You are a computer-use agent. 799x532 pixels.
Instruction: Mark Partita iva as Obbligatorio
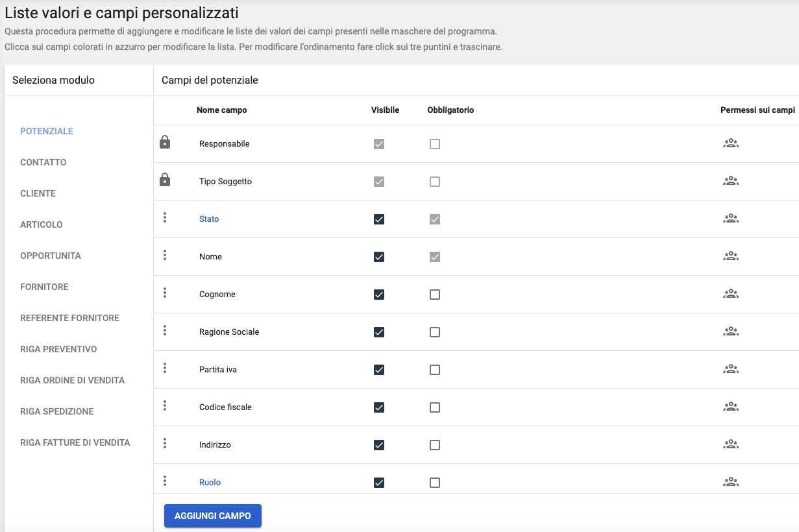[x=435, y=370]
